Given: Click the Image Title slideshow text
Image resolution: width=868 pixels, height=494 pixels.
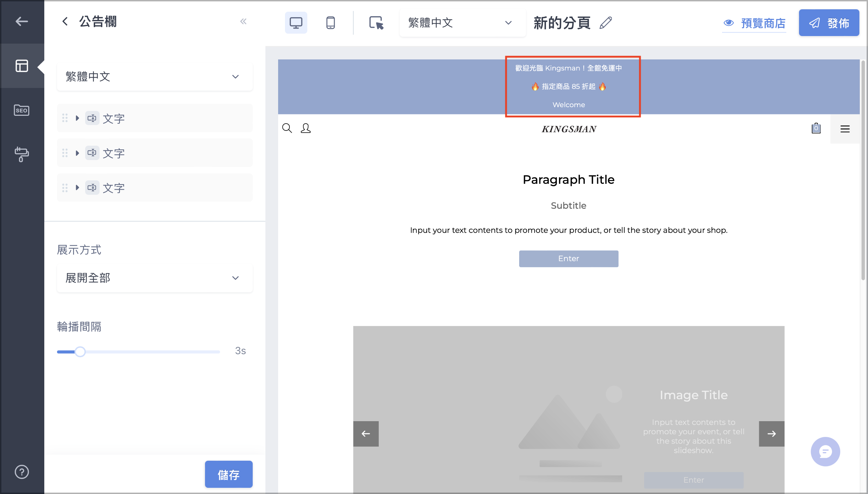Looking at the screenshot, I should (x=694, y=395).
